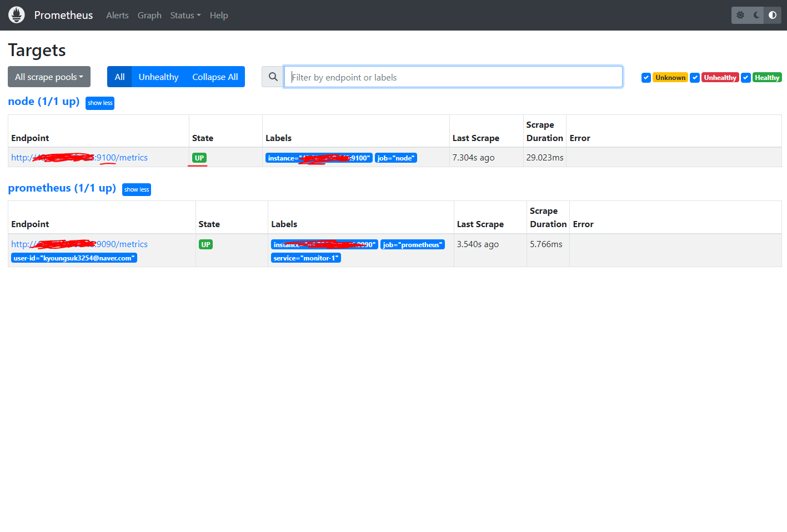Toggle the Unhealthy state checkbox
This screenshot has height=532, width=787.
695,78
